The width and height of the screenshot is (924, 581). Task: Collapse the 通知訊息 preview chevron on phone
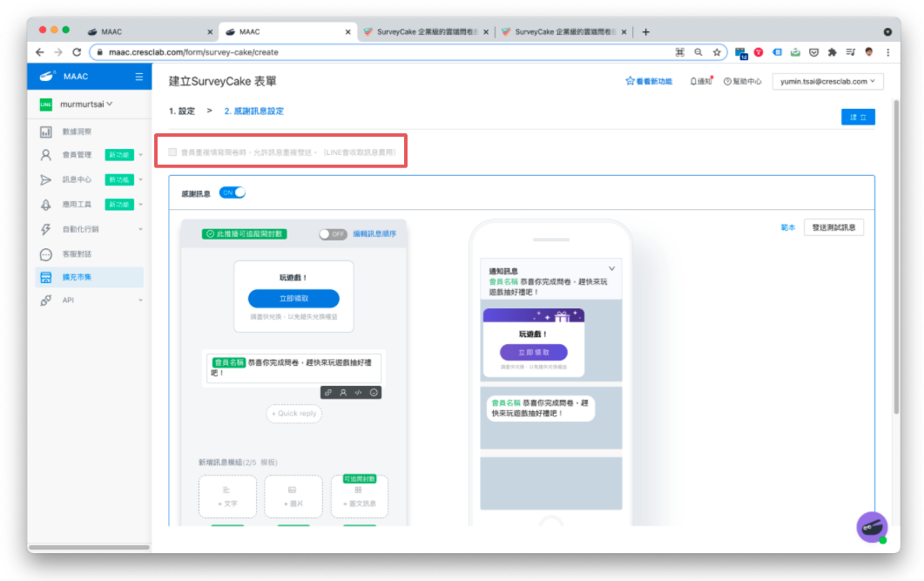pyautogui.click(x=611, y=268)
